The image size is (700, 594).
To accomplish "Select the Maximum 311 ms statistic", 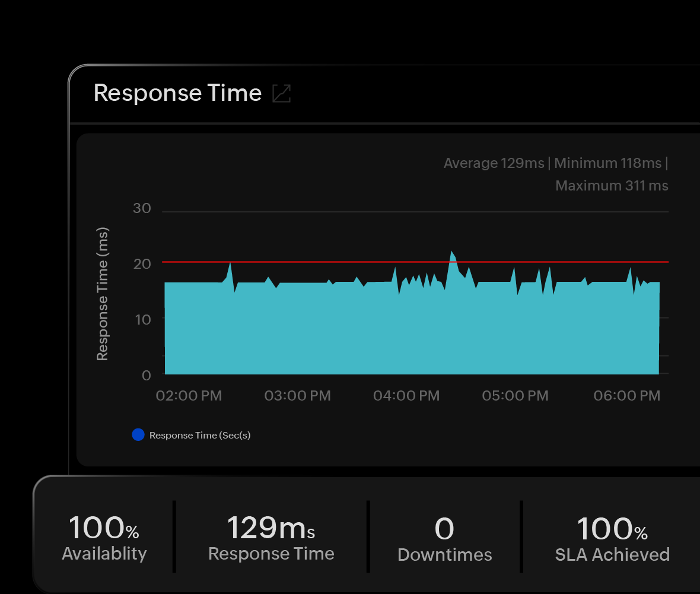I will coord(612,185).
